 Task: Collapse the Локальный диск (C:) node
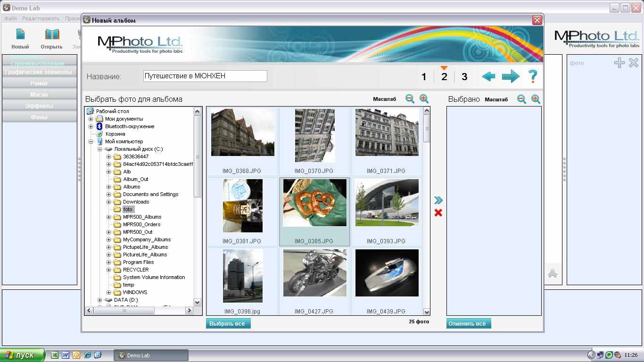[x=100, y=149]
